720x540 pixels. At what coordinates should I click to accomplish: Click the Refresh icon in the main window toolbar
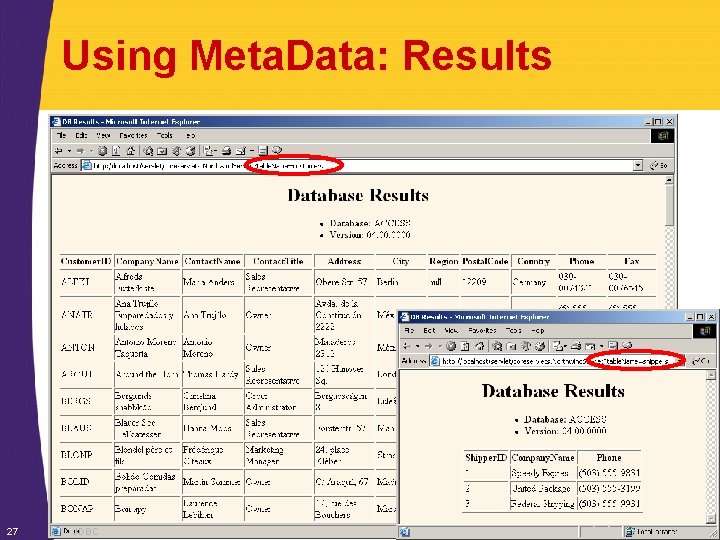pos(116,151)
